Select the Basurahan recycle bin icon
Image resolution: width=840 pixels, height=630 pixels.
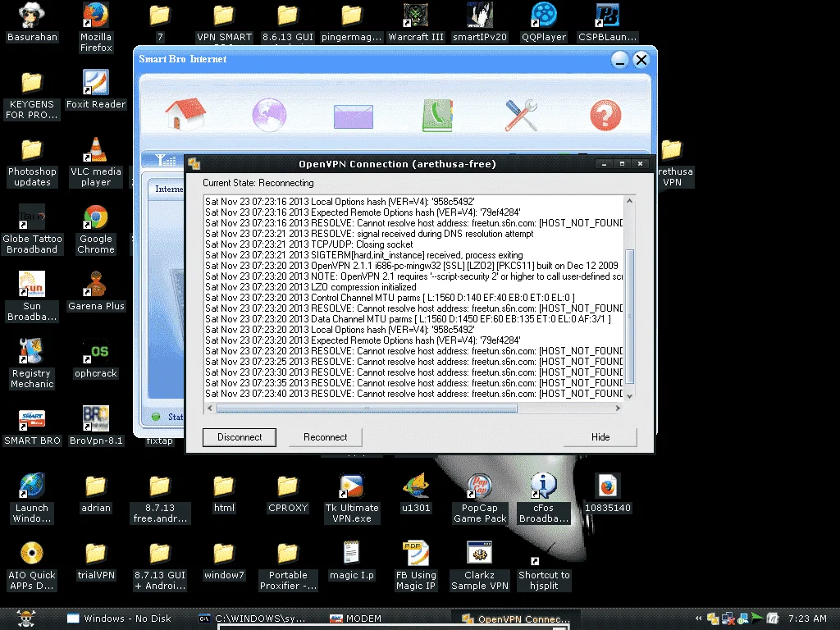coord(32,22)
